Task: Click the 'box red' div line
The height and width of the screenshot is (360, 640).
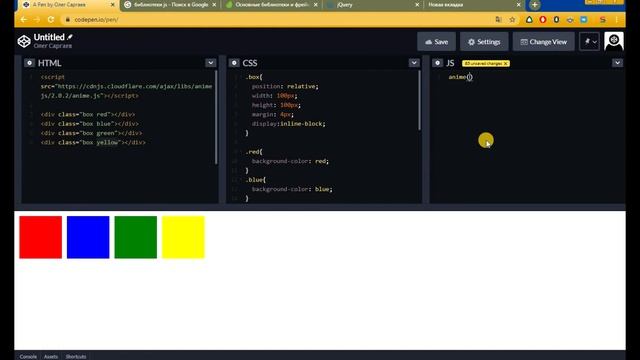Action: [x=88, y=114]
